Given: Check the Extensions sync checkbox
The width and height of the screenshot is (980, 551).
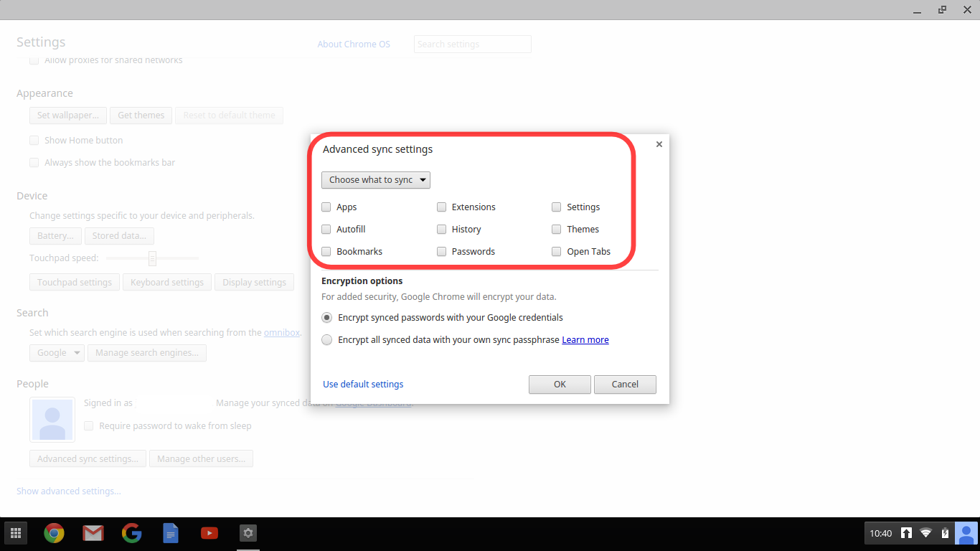Looking at the screenshot, I should (442, 207).
